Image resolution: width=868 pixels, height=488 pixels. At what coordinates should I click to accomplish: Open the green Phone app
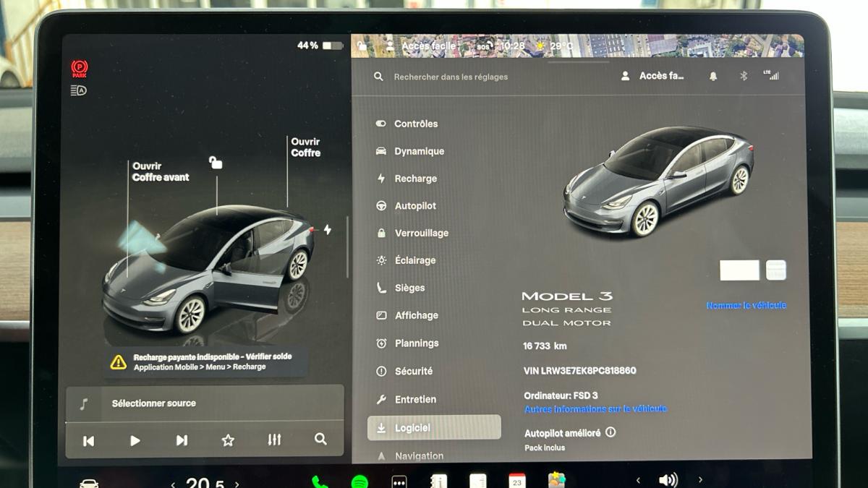320,481
